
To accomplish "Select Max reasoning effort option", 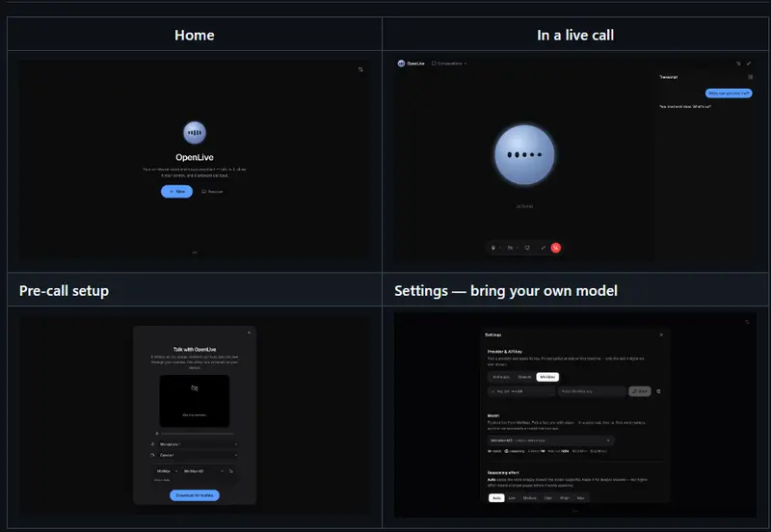I will coord(581,497).
